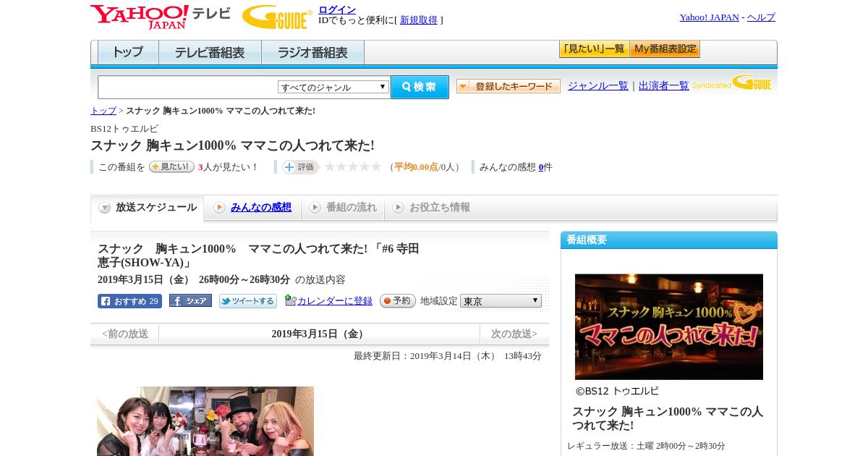Click the rating stars
Screen dimensions: 868x456
[352, 167]
